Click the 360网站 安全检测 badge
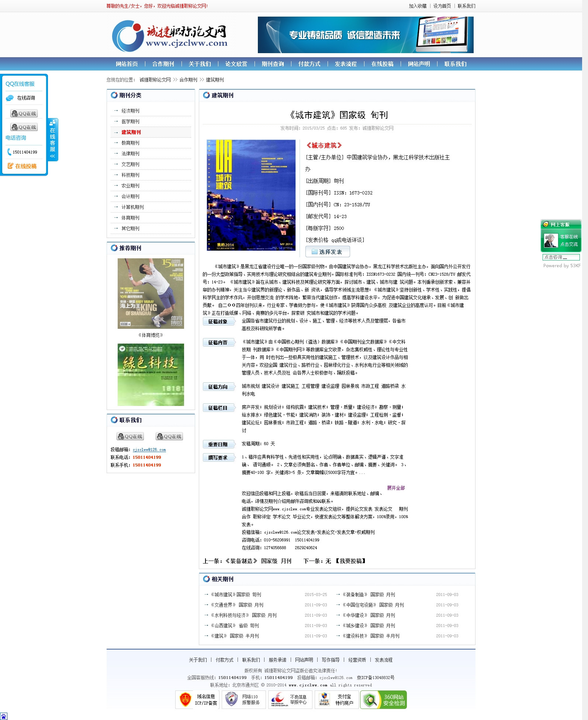Viewport: 588px width, 720px height. pos(383,699)
